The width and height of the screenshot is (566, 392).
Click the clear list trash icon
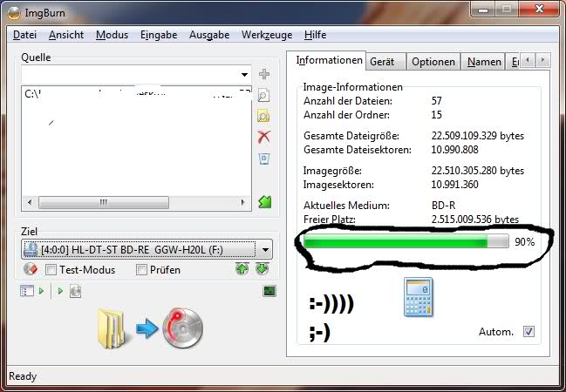coord(264,159)
